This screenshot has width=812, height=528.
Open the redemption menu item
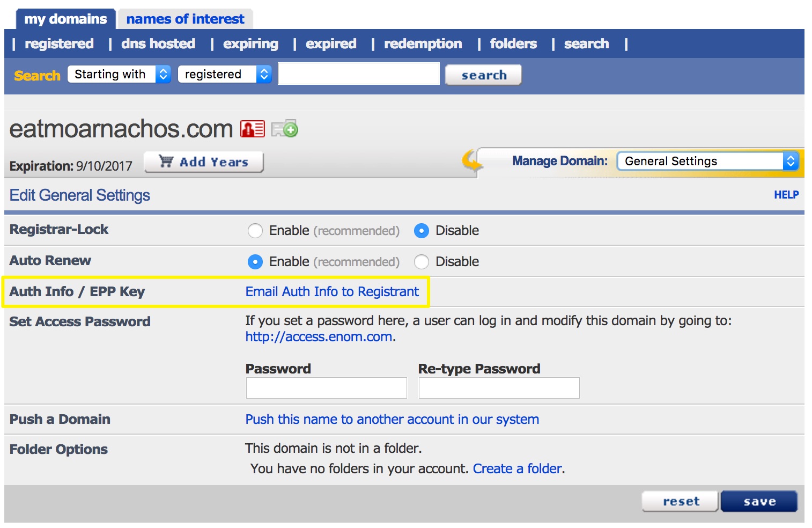click(x=423, y=43)
